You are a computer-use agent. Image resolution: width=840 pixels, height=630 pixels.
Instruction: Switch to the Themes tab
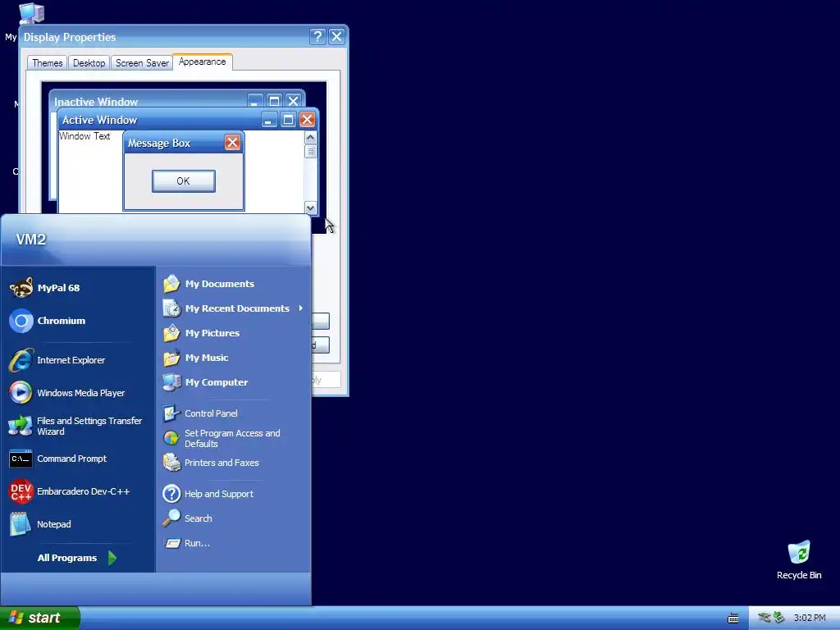pos(47,63)
